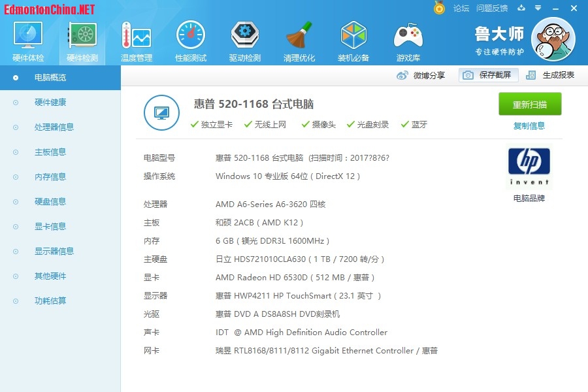Click the gold medal icon in title bar
Screen dimensions: 588x392
click(439, 8)
